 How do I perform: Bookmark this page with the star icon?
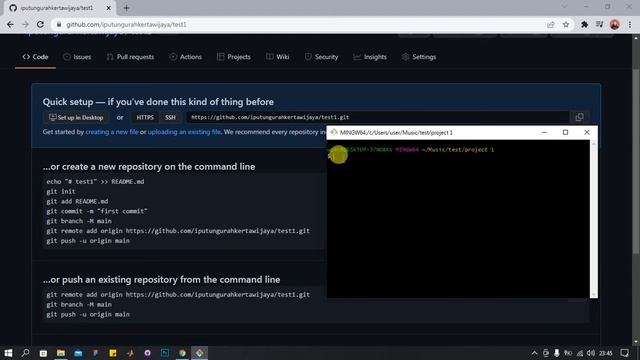click(x=566, y=24)
